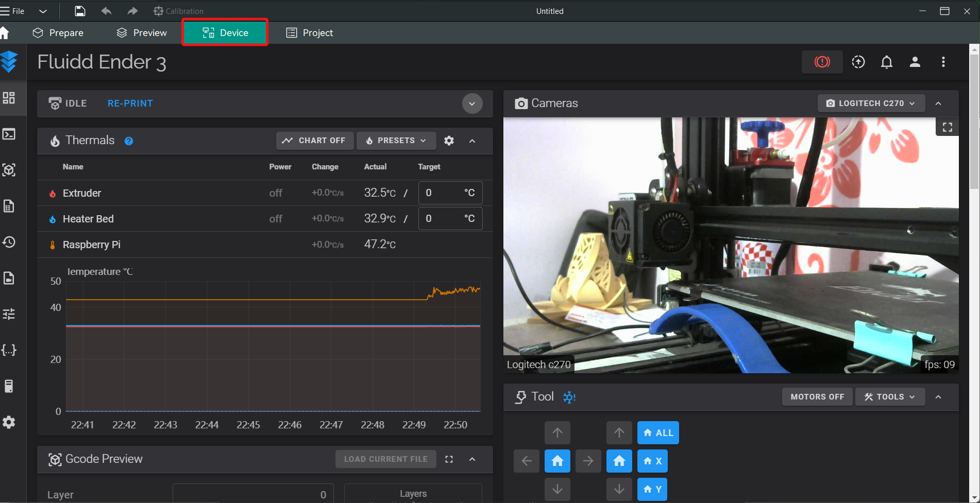
Task: Click the Home ALL axes button
Action: (658, 433)
